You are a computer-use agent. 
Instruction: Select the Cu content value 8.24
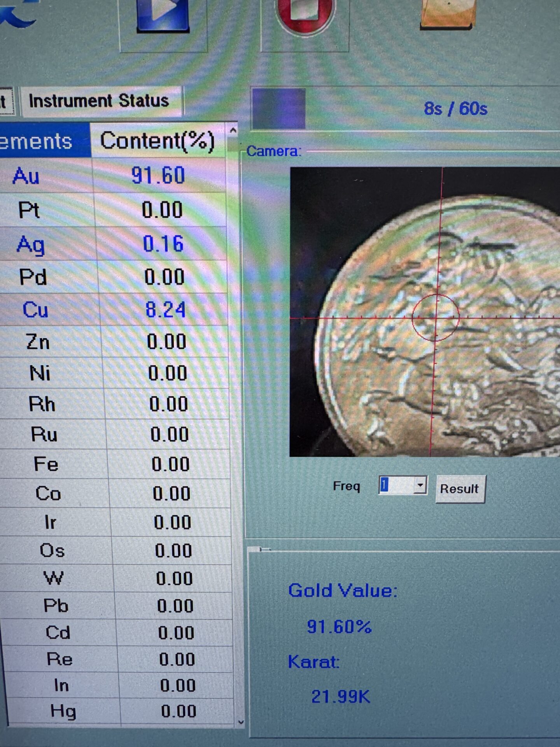166,310
